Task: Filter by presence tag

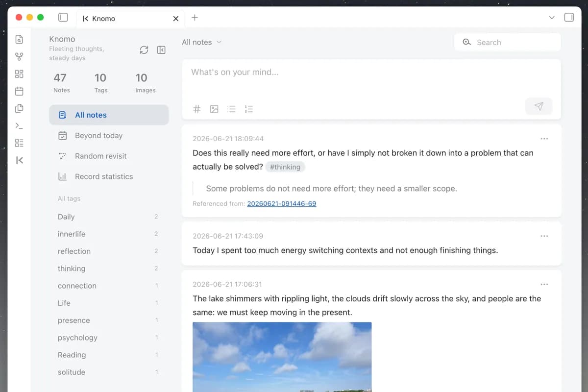Action: pos(108,320)
